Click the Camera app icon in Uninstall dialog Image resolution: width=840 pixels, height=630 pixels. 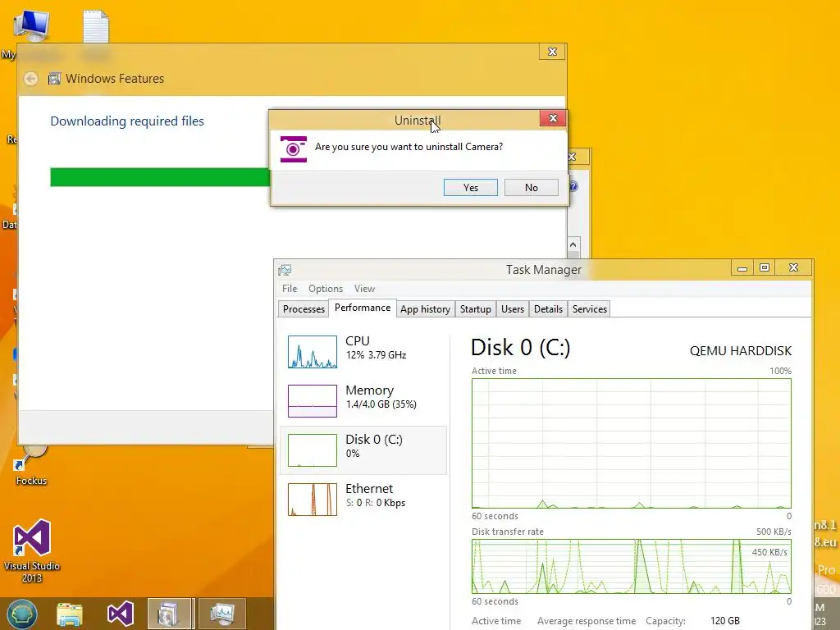click(x=294, y=149)
